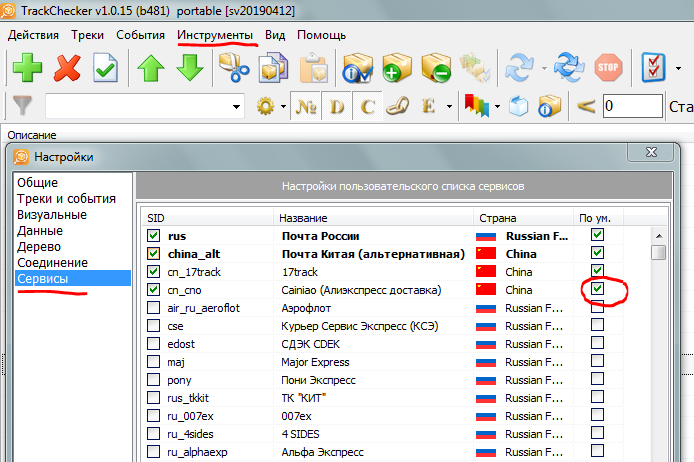Open the Инструменты menu
The height and width of the screenshot is (462, 694).
(215, 35)
